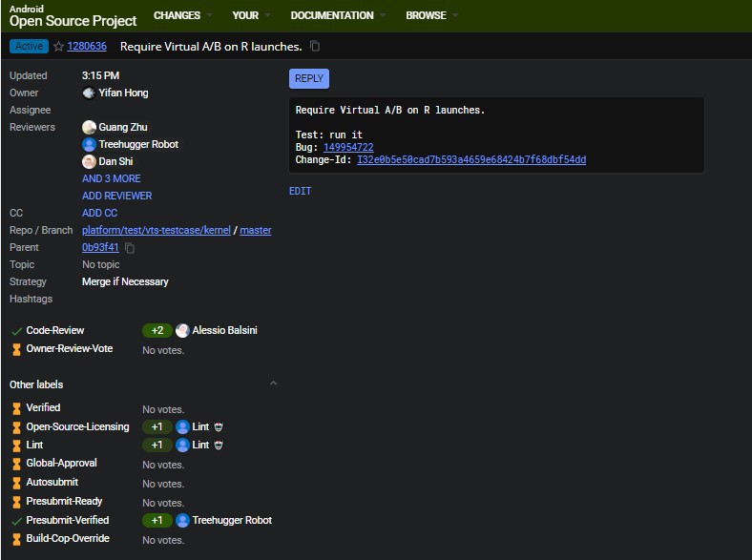The width and height of the screenshot is (752, 560).
Task: Click Alessio Balsini's name
Action: [x=224, y=330]
